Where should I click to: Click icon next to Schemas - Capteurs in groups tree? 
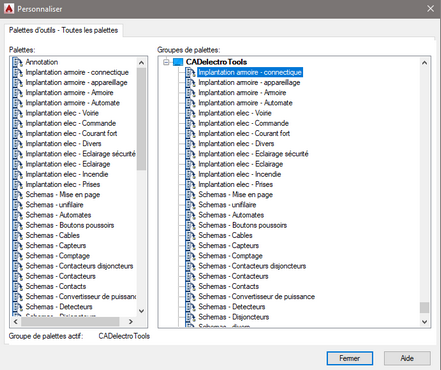click(x=190, y=246)
